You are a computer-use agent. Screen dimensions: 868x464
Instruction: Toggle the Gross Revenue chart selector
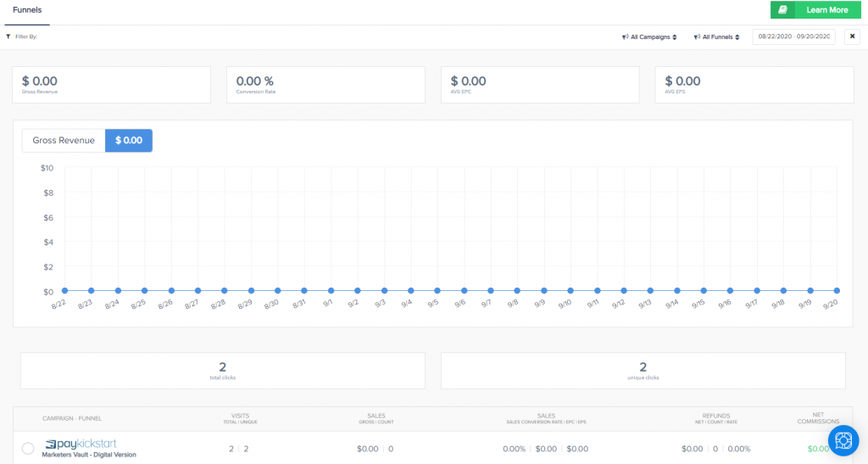[64, 140]
